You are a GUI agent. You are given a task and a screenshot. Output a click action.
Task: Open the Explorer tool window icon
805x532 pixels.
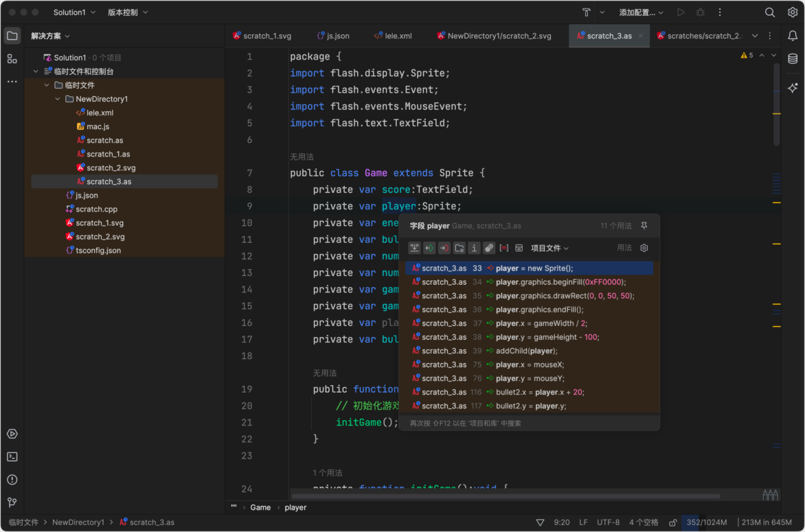[12, 36]
